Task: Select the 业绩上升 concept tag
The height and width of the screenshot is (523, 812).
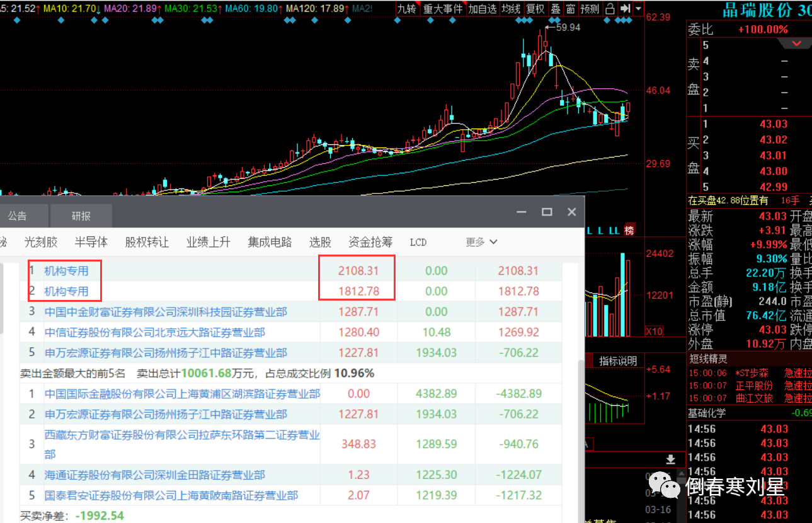Action: [x=209, y=242]
